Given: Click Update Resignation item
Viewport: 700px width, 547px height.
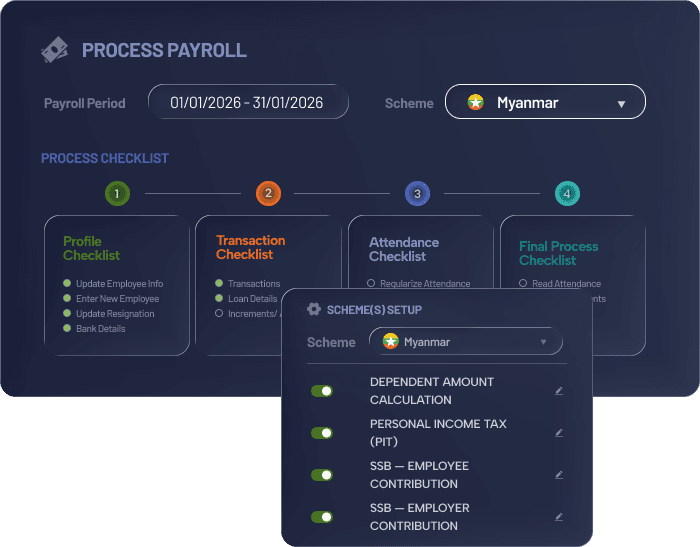Looking at the screenshot, I should 115,313.
